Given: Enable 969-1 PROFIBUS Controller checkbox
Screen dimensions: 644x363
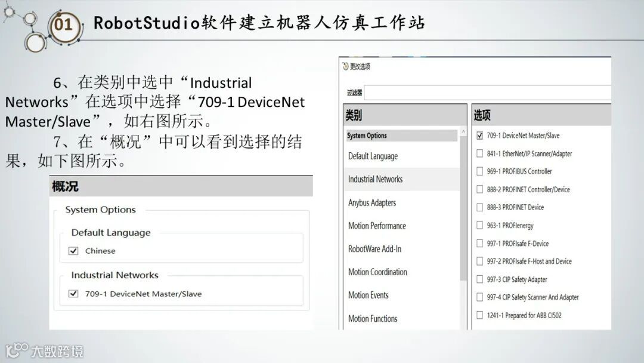Looking at the screenshot, I should (x=479, y=171).
